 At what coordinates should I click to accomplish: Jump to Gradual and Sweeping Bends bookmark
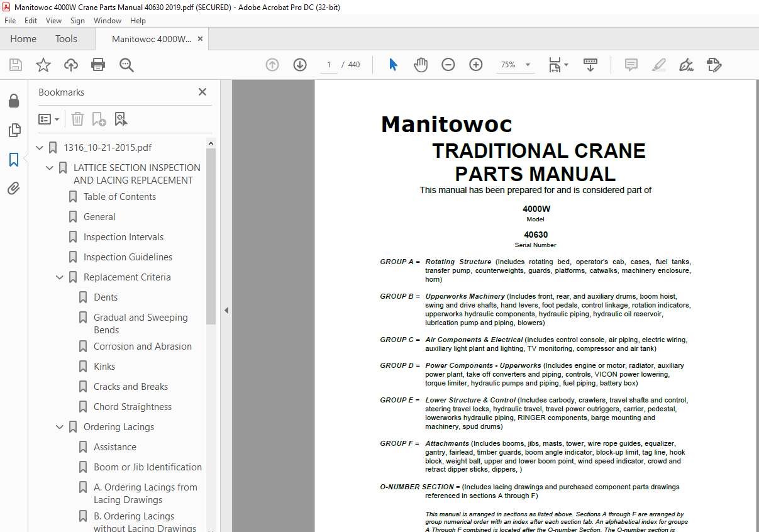pyautogui.click(x=141, y=324)
